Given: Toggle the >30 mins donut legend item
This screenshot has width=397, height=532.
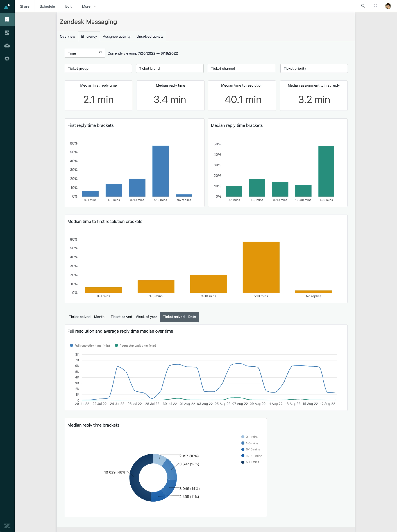Looking at the screenshot, I should point(250,462).
